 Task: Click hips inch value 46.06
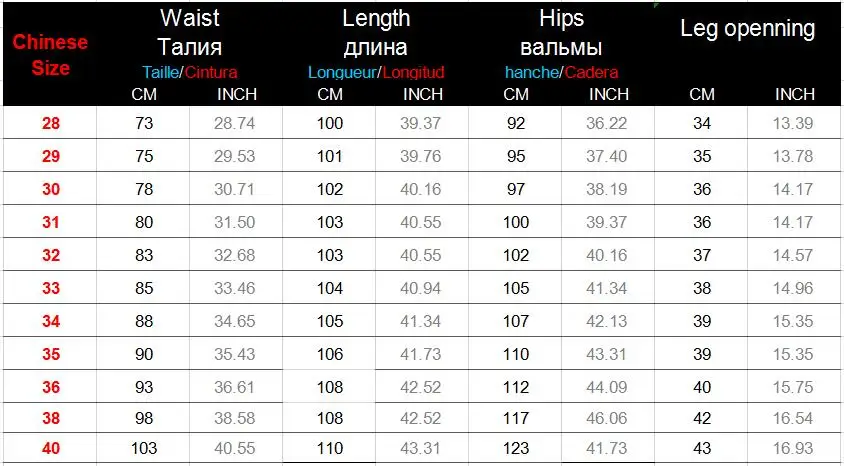[x=607, y=418]
